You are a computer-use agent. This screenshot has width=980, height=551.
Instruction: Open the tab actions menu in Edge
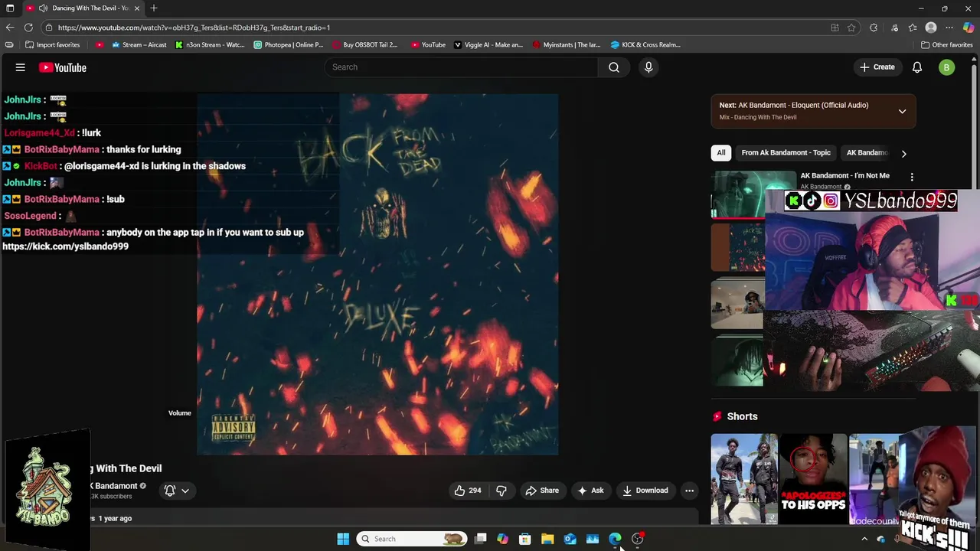(x=10, y=8)
